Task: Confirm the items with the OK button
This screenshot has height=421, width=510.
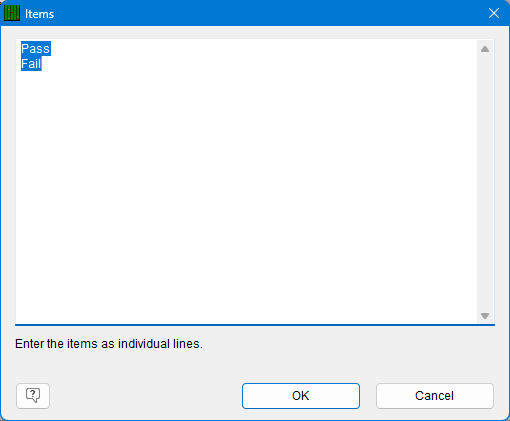Action: coord(301,396)
